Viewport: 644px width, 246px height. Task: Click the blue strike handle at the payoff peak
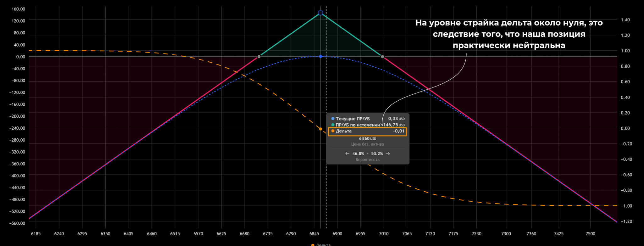click(320, 13)
